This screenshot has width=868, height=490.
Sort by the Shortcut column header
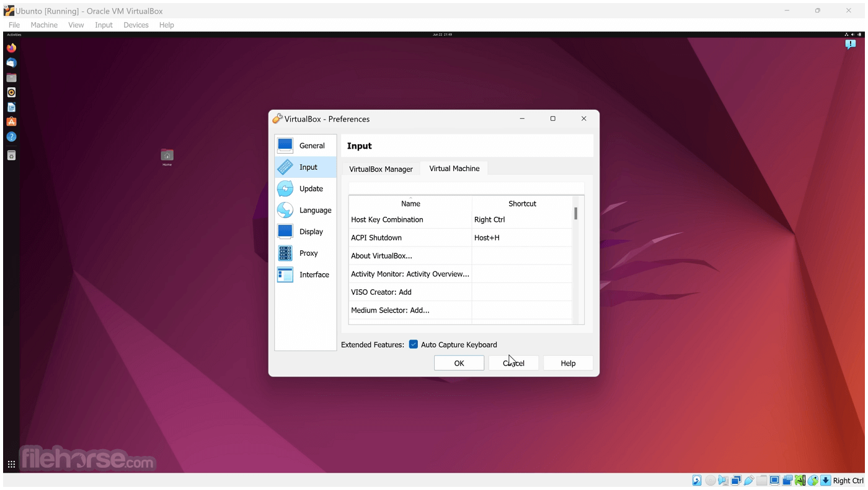pos(522,203)
